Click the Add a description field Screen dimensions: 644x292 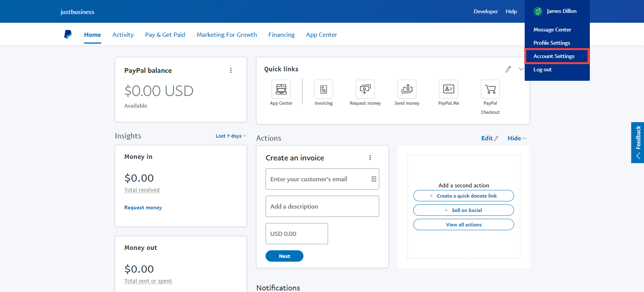point(322,206)
